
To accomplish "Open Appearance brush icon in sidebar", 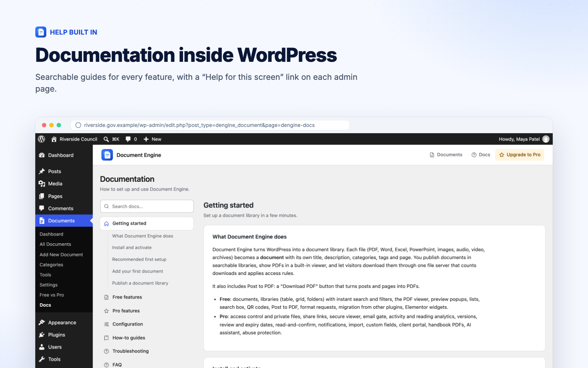I will (x=42, y=323).
